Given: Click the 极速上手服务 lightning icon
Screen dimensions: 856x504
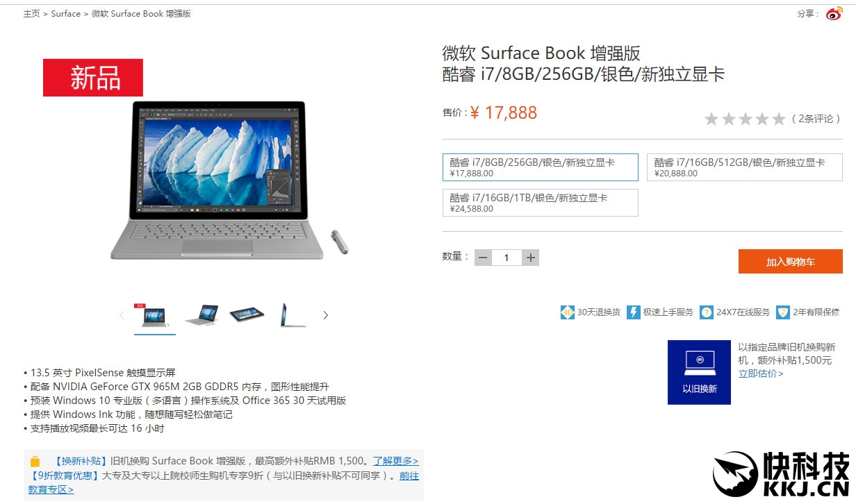Looking at the screenshot, I should click(x=633, y=312).
